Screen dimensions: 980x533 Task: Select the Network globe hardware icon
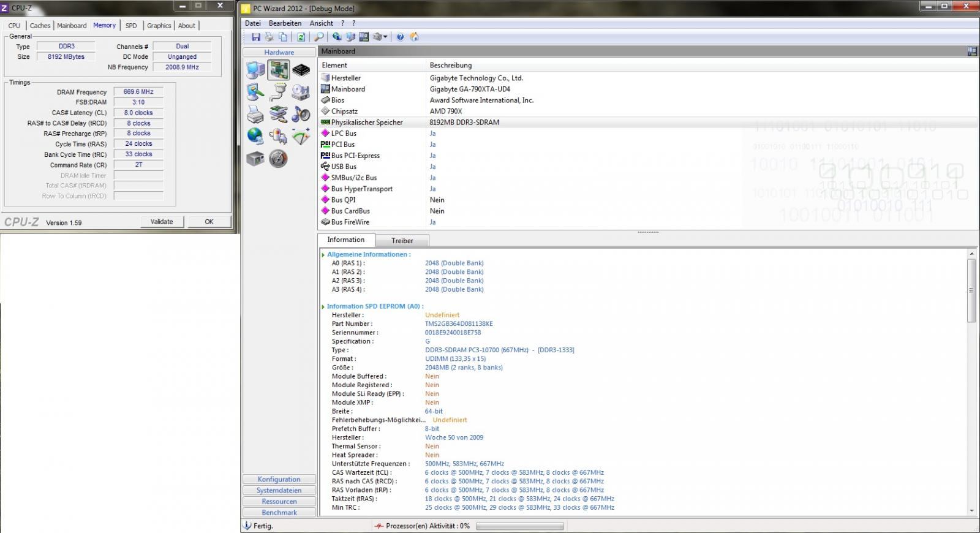tap(255, 136)
